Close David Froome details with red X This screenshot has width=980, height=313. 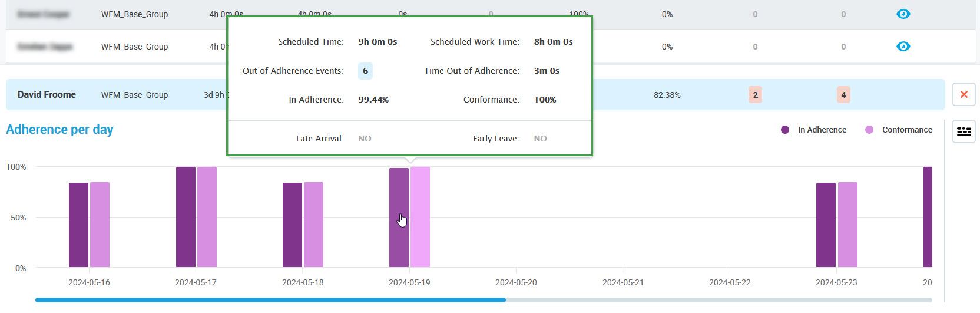click(964, 94)
